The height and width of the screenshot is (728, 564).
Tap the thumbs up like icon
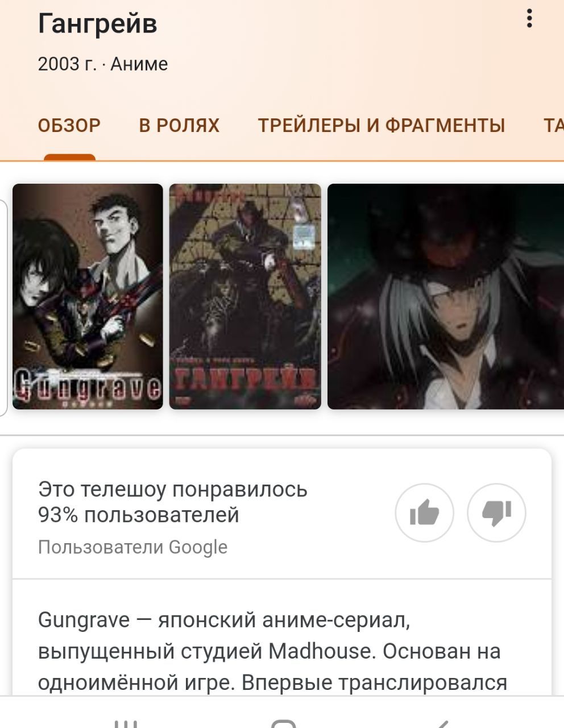click(424, 513)
